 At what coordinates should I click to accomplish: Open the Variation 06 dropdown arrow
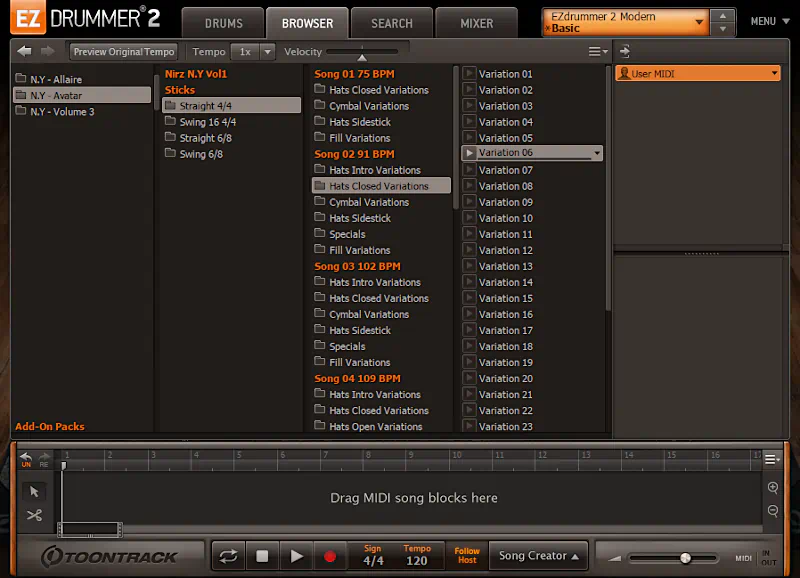point(596,153)
